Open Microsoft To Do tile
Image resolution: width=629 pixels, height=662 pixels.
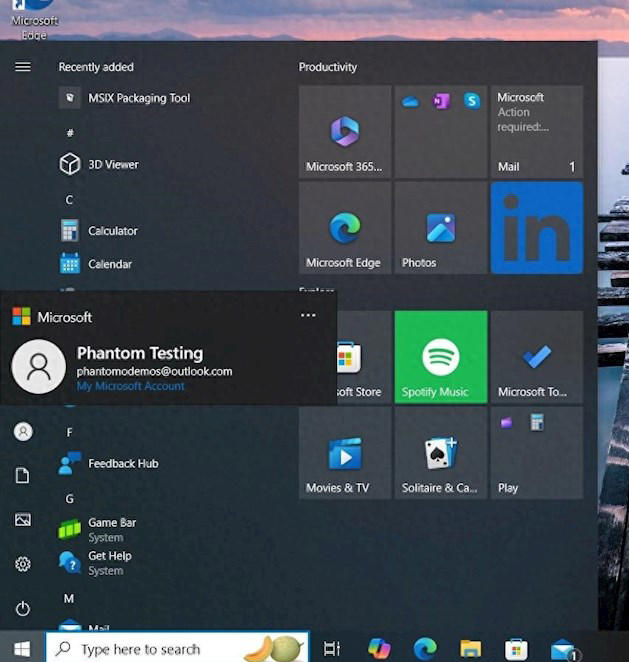[x=537, y=357]
